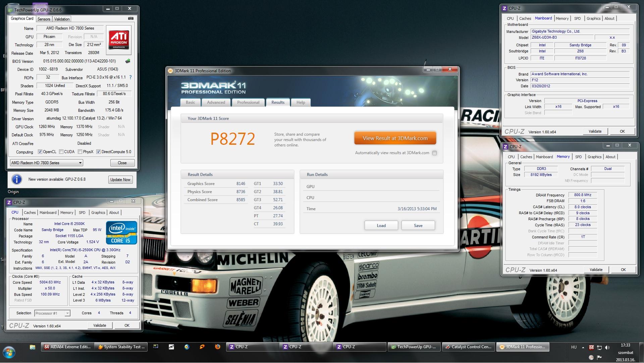Click the Update Now button

click(120, 180)
